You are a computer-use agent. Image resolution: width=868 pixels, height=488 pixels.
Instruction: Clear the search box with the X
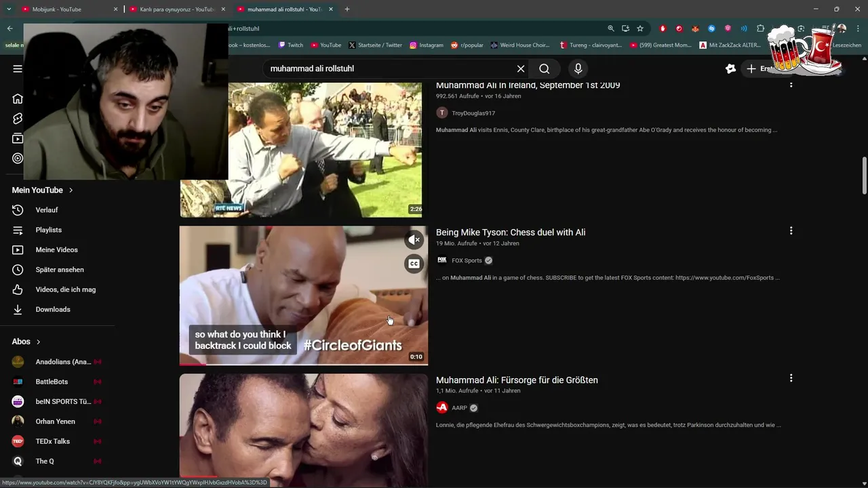coord(521,68)
